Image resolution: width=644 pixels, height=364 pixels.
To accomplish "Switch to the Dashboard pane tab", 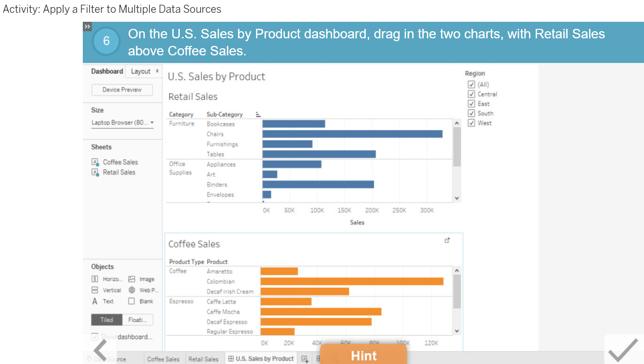I will point(107,71).
